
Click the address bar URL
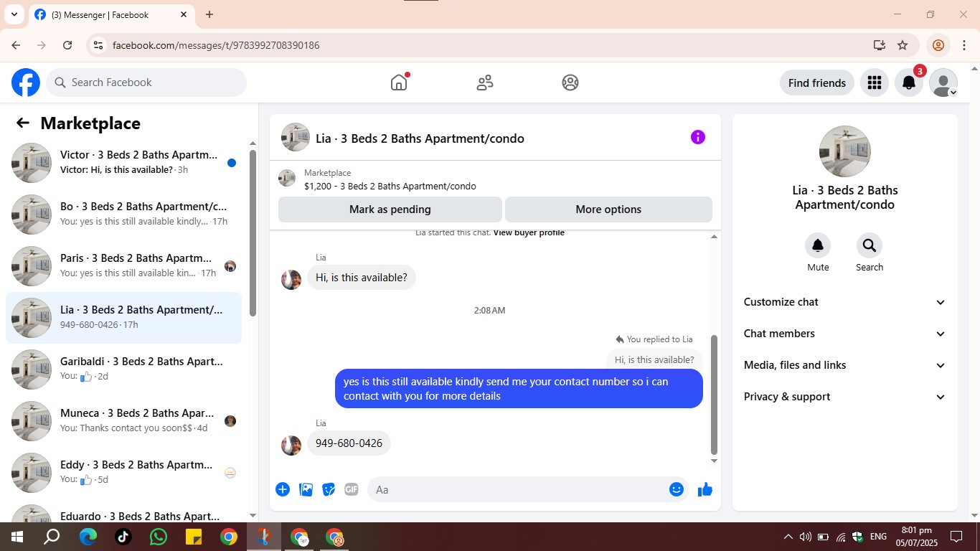point(216,45)
